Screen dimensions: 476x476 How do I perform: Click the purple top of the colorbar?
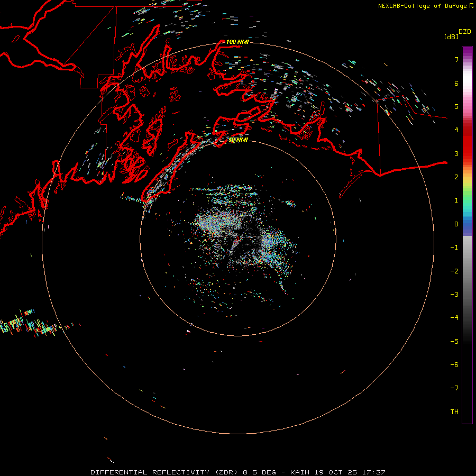[x=467, y=52]
